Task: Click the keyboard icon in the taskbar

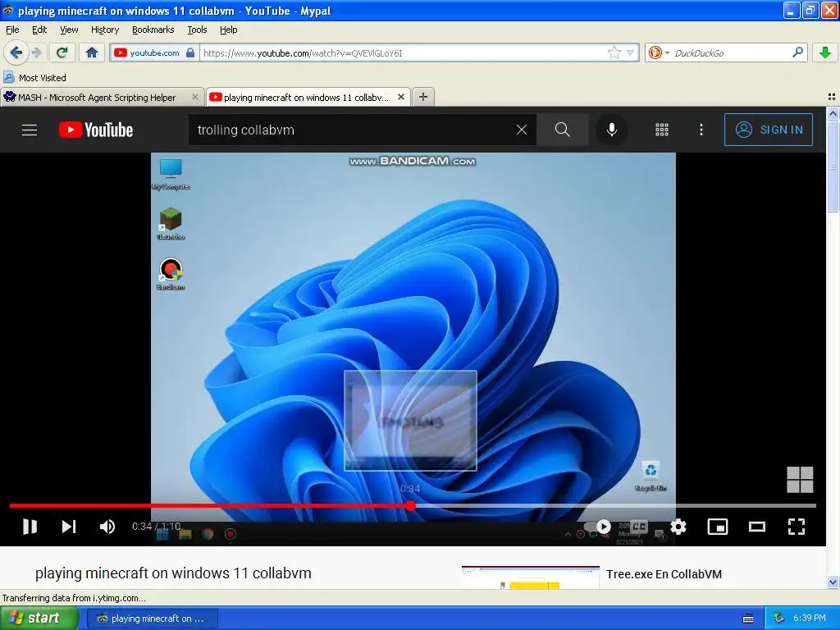Action: 748,619
